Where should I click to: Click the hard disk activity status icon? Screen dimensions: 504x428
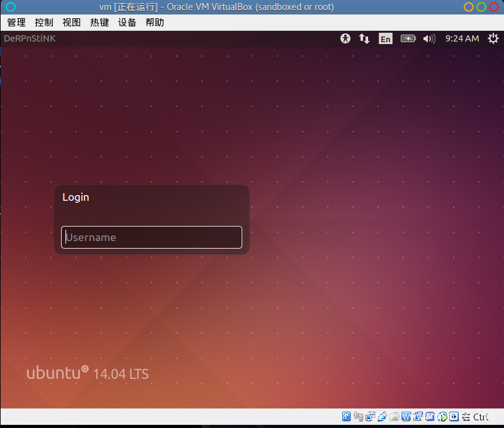pos(347,417)
